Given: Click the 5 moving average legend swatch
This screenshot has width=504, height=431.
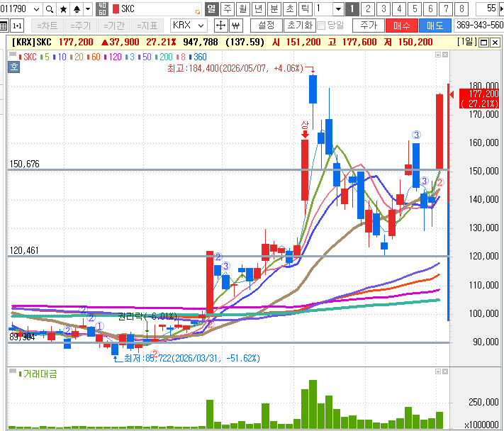Looking at the screenshot, I should (41, 57).
